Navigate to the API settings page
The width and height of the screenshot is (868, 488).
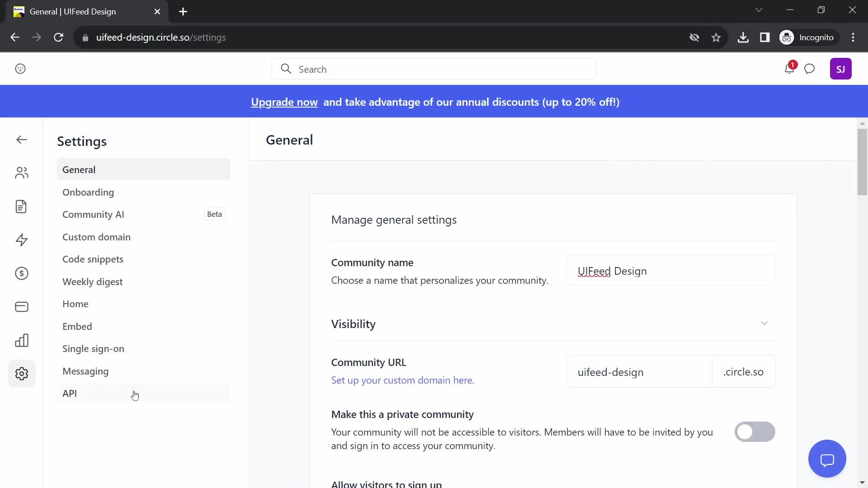(70, 393)
